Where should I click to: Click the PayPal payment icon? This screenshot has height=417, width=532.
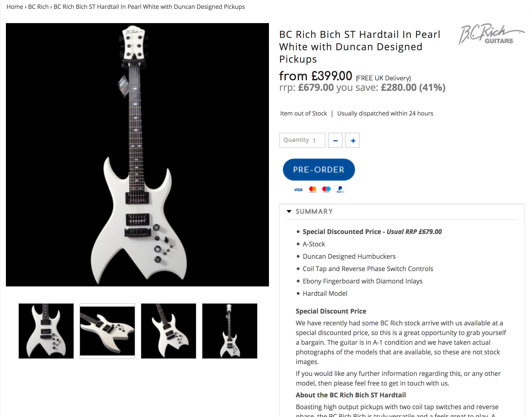click(x=340, y=190)
